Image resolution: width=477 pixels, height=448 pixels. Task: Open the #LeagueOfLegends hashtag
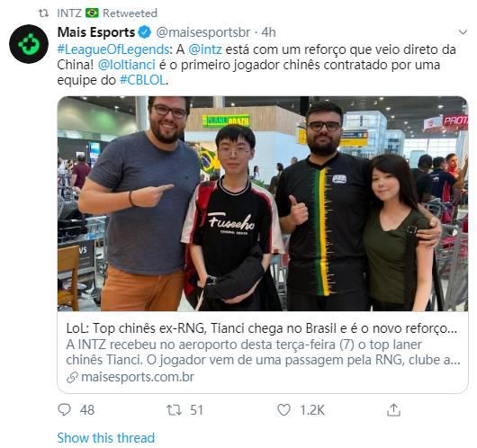click(x=113, y=49)
